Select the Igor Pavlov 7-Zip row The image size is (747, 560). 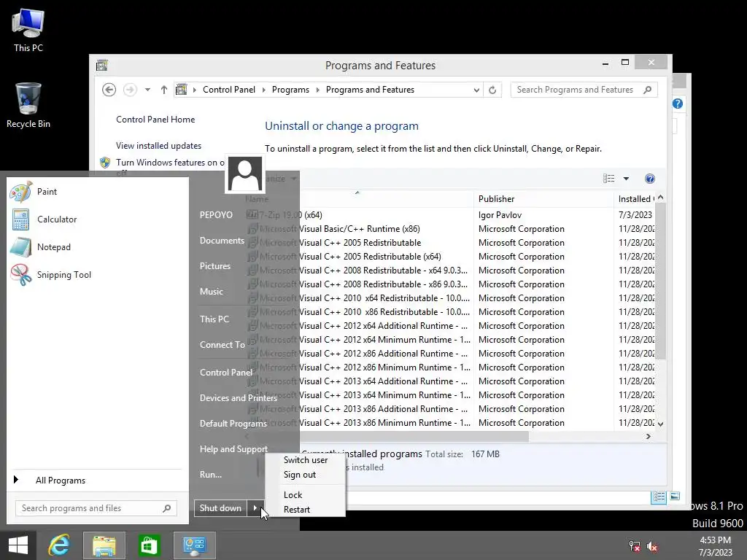tap(450, 215)
